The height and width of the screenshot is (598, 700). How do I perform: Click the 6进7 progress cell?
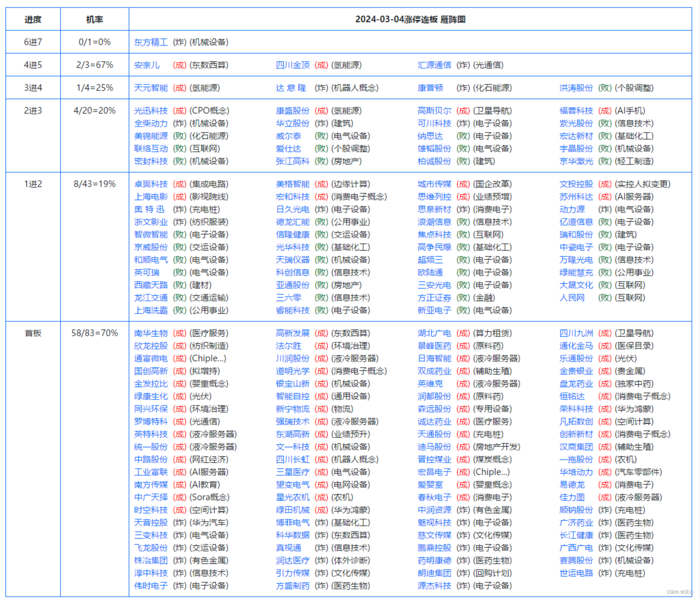point(33,42)
